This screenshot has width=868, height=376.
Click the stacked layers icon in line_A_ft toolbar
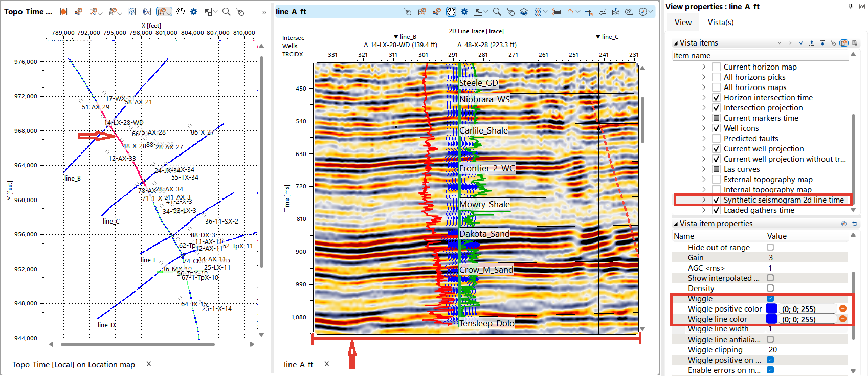coord(524,12)
